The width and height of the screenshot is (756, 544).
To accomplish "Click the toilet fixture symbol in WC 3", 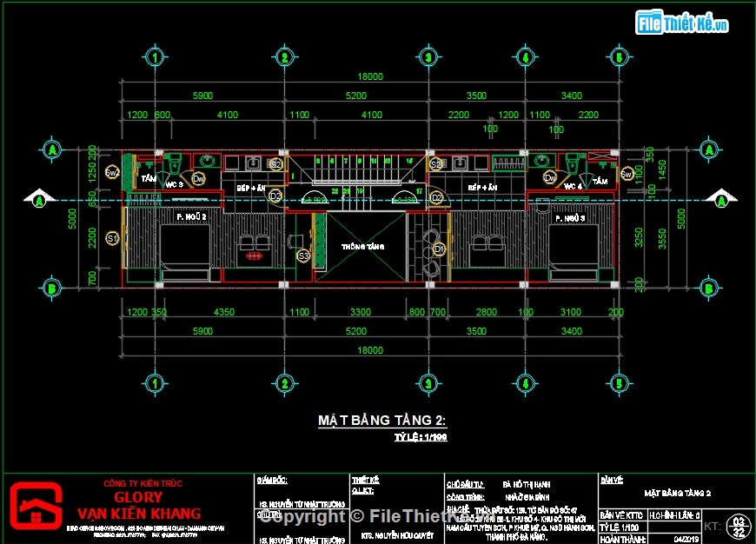I will [174, 165].
